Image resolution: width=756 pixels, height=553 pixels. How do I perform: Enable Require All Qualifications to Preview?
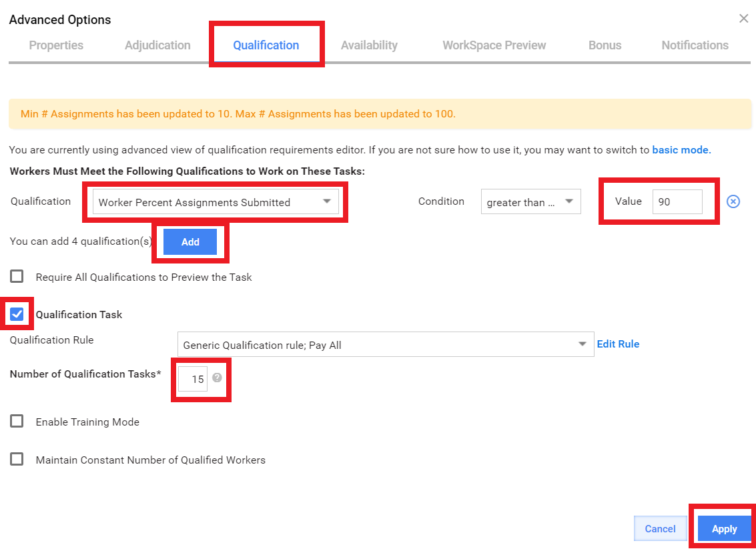click(x=17, y=277)
